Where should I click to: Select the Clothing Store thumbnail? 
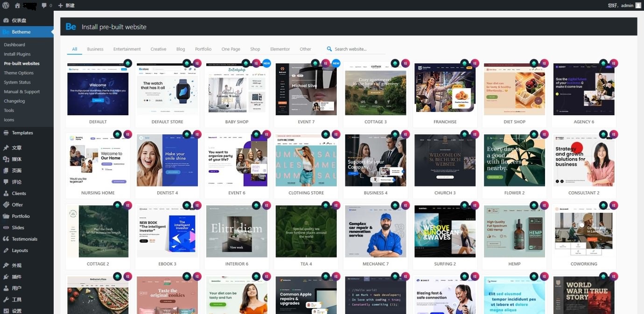(x=306, y=160)
